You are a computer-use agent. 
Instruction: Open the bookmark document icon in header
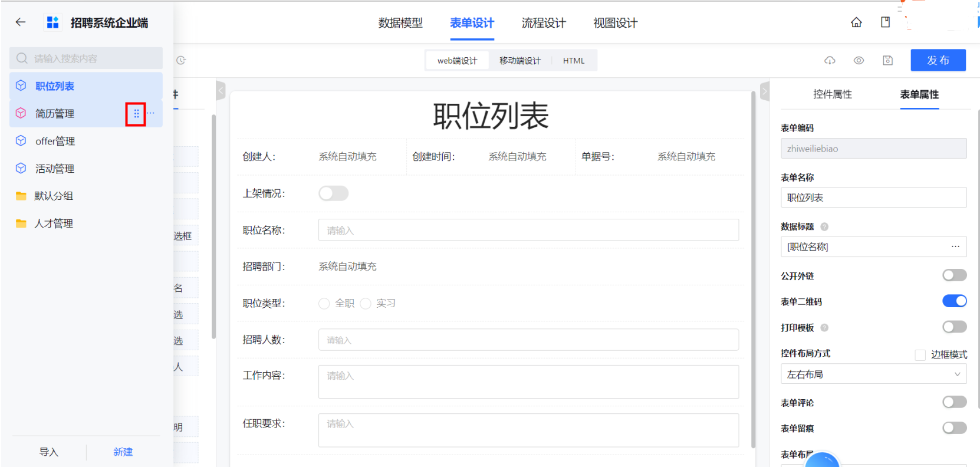click(885, 22)
